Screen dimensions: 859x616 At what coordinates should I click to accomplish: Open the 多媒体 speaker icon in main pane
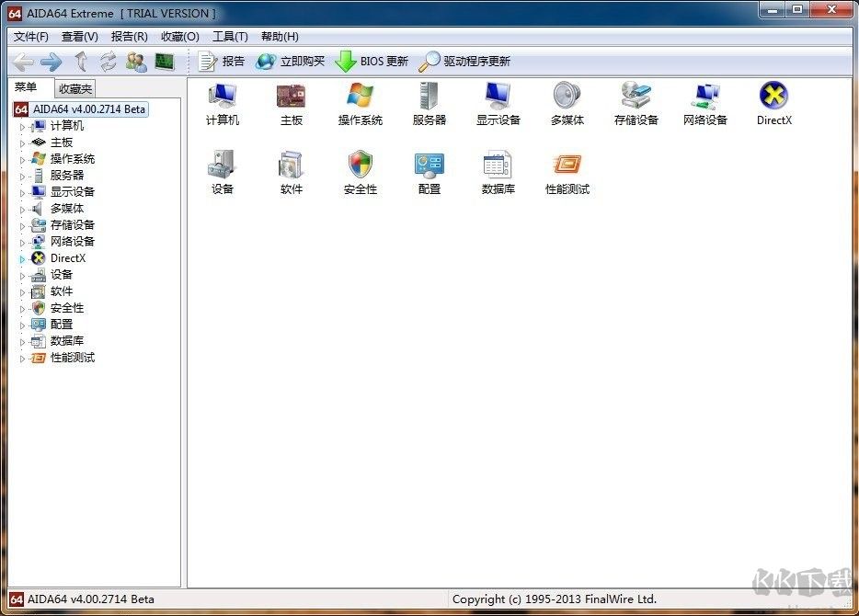click(567, 96)
